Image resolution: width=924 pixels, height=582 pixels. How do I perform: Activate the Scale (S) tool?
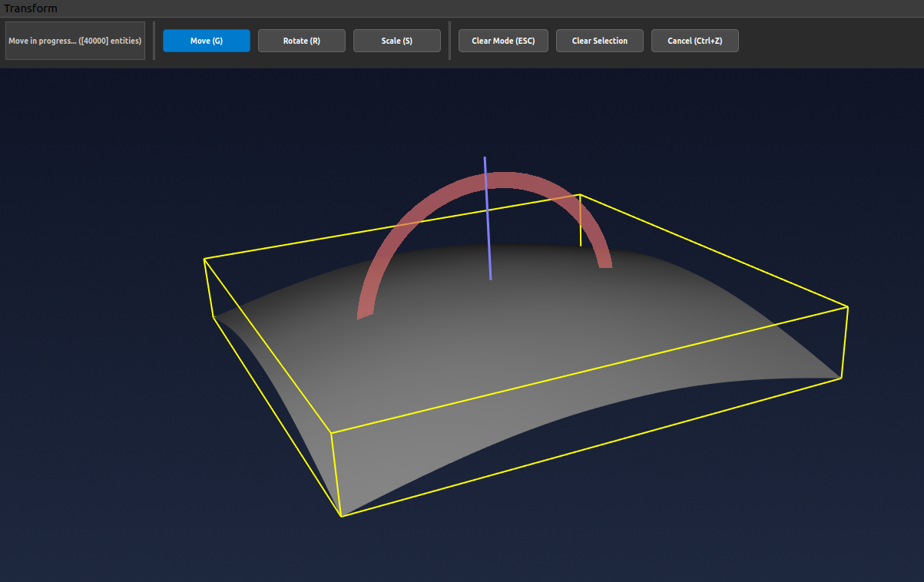point(396,41)
